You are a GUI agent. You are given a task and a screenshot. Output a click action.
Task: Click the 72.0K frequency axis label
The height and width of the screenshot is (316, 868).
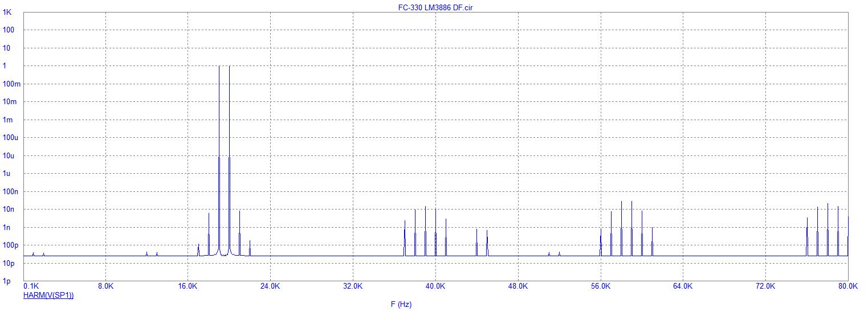[765, 286]
